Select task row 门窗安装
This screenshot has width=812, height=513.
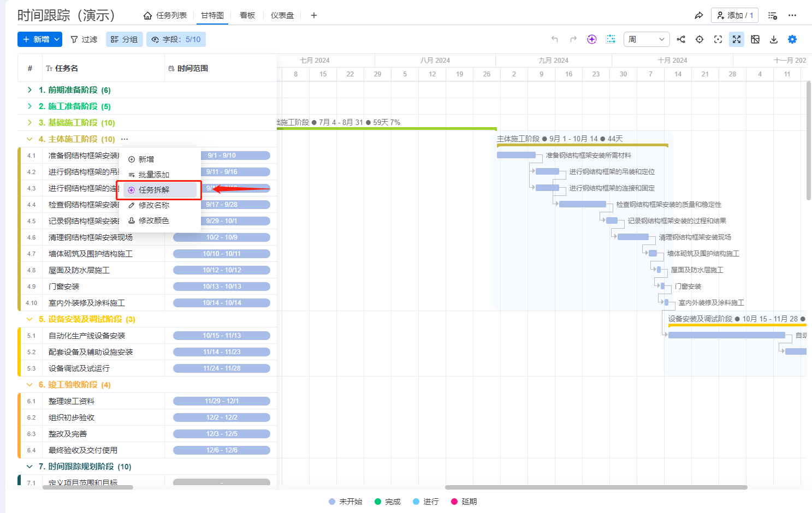pos(147,287)
